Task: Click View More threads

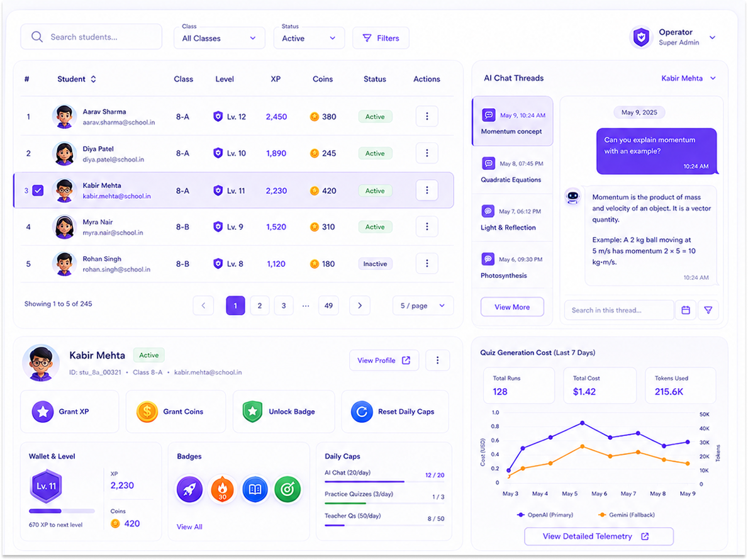Action: tap(512, 306)
